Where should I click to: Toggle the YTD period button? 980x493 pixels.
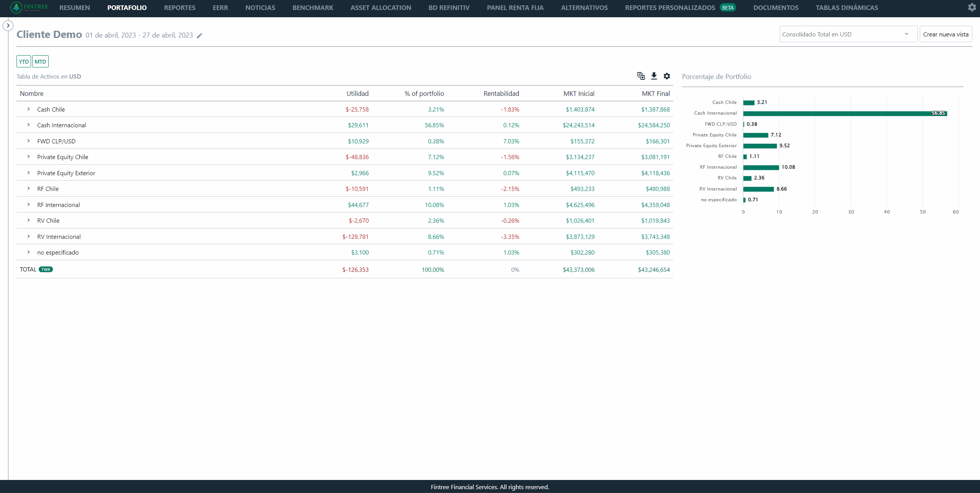(x=24, y=61)
